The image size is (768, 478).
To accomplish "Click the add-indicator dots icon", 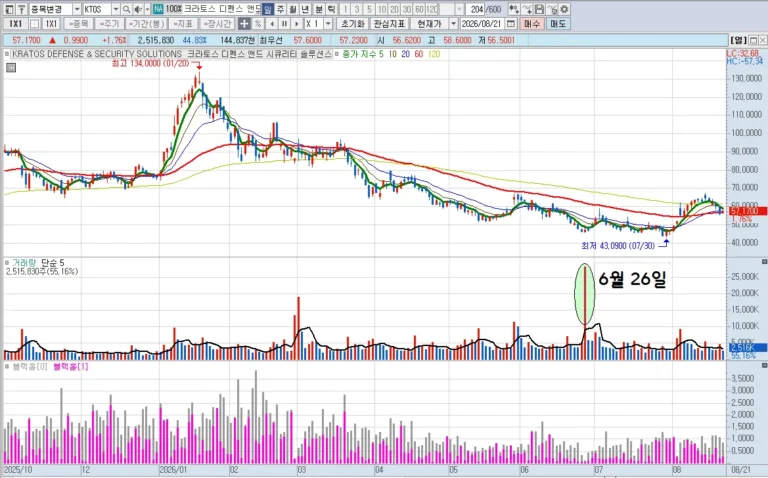I will (x=513, y=9).
